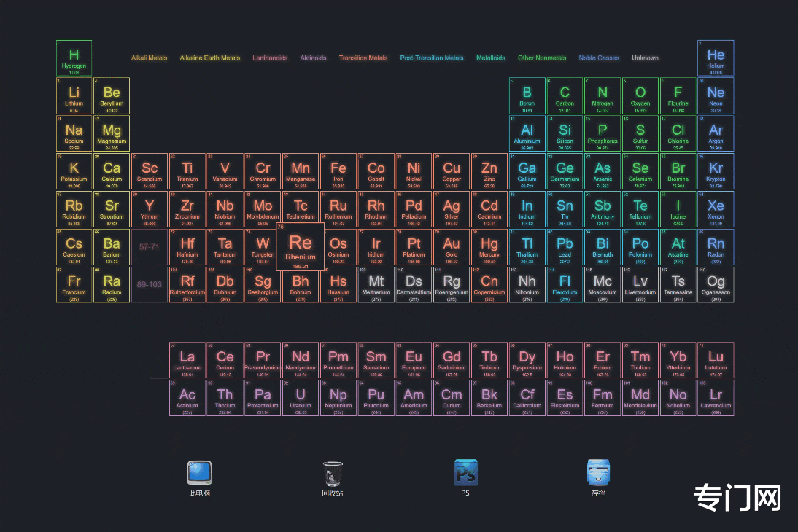
Task: Click the Plutonium element tile
Action: pos(376,398)
